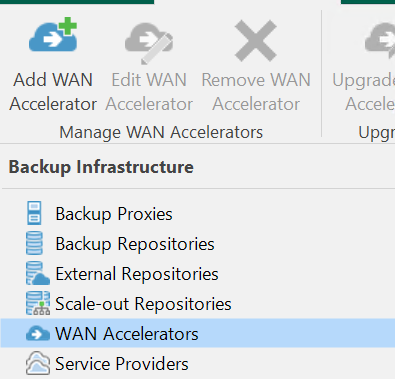Image resolution: width=395 pixels, height=379 pixels.
Task: Click the Add WAN Accelerator cloud icon
Action: pos(53,34)
